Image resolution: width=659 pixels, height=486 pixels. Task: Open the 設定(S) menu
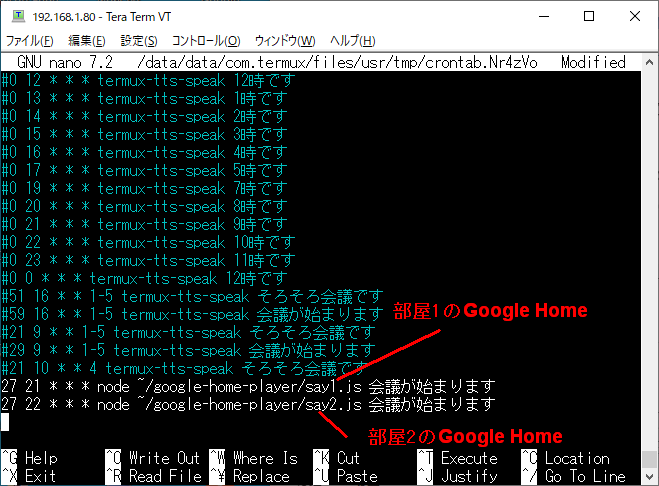tap(139, 41)
